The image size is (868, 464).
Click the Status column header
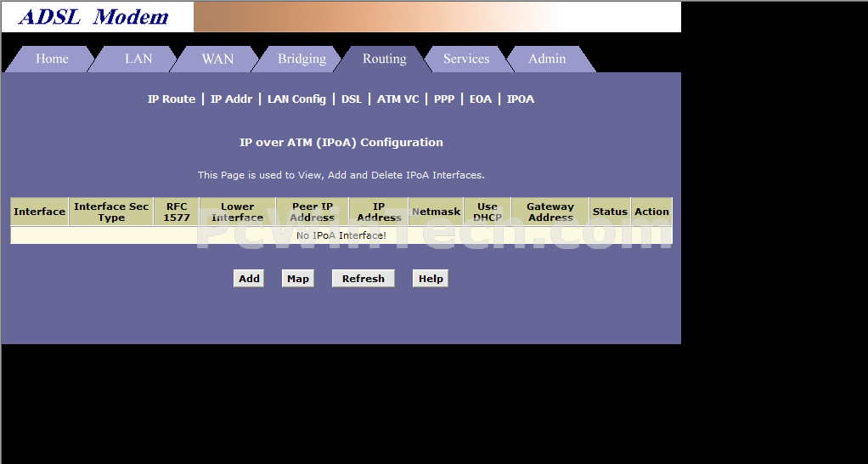(610, 212)
